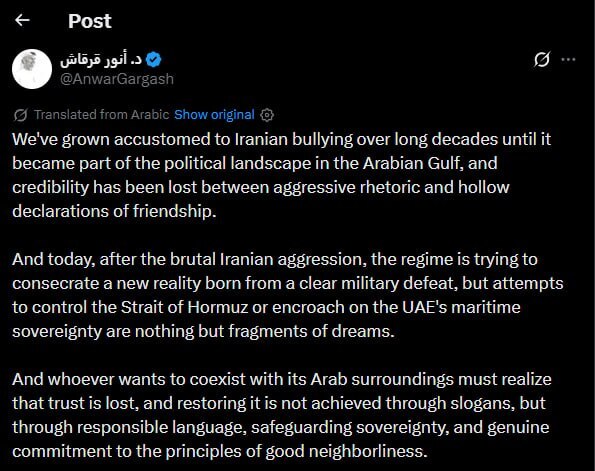Click 'Show original' to view Arabic text
Viewport: 595px width, 471px height.
pyautogui.click(x=214, y=114)
